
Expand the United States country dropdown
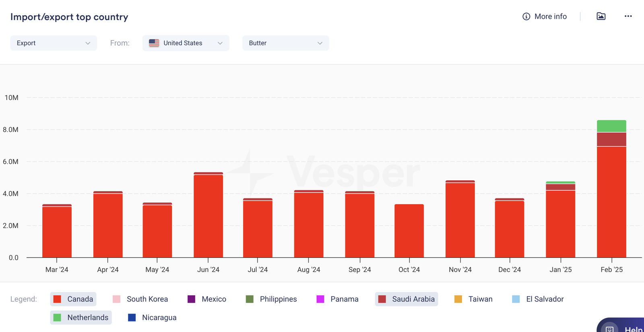[x=186, y=43]
